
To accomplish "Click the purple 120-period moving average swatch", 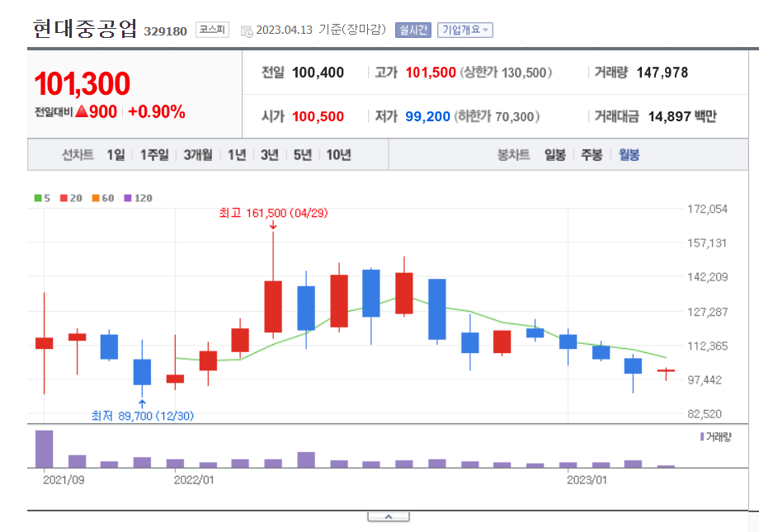I will click(x=128, y=198).
